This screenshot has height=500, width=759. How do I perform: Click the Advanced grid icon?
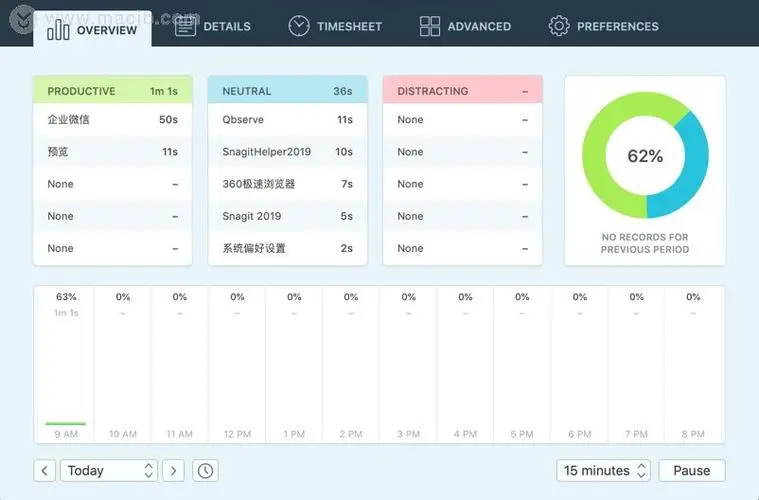(x=429, y=26)
